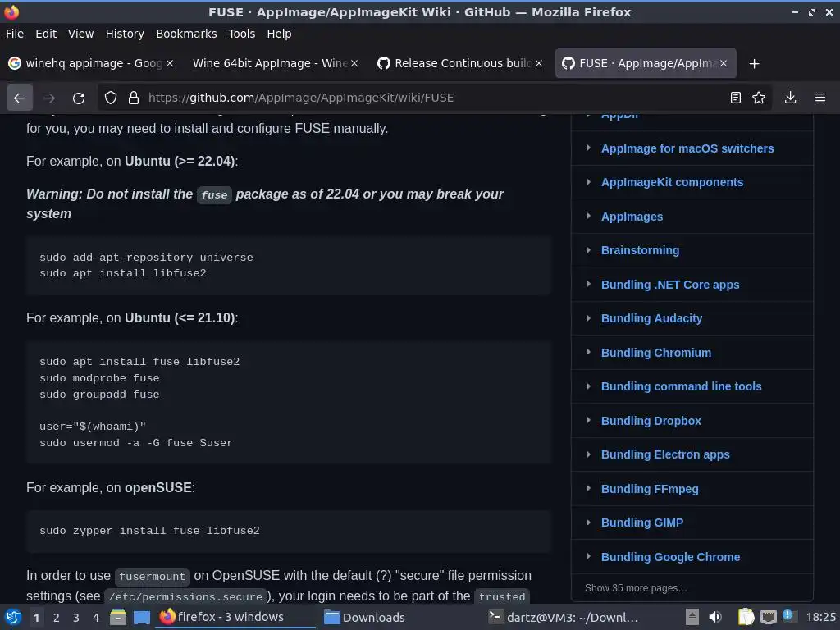
Task: Show site security padlock info
Action: (134, 98)
